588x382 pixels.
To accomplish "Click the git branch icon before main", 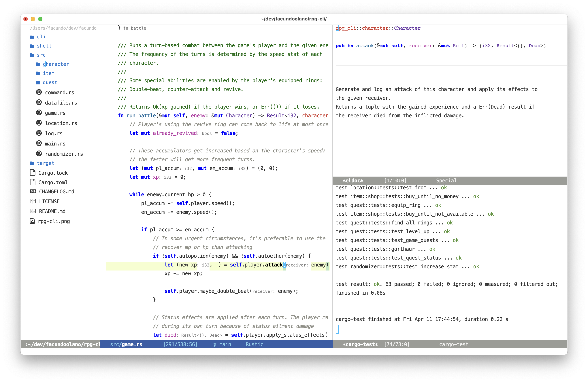I will coord(215,345).
